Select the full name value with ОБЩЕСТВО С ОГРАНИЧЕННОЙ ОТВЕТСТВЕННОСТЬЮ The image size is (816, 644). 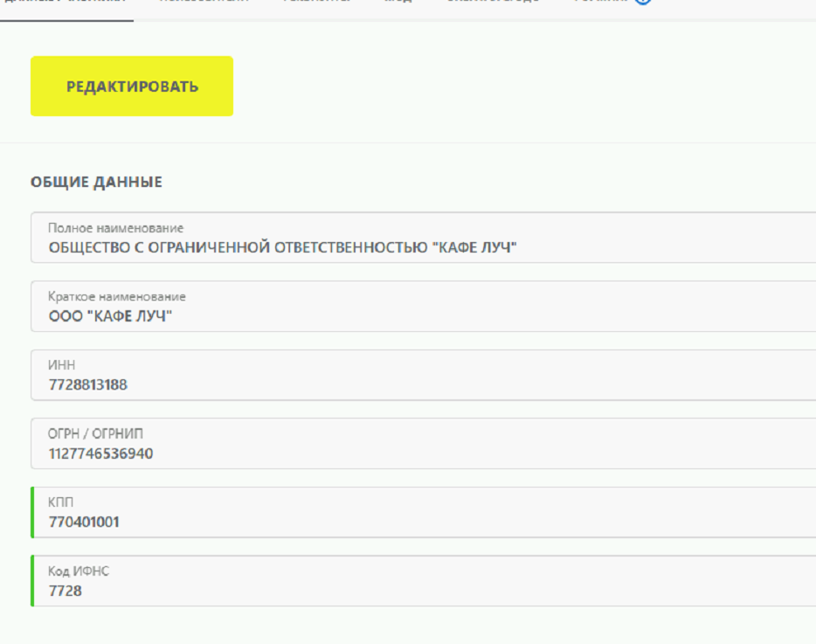282,247
